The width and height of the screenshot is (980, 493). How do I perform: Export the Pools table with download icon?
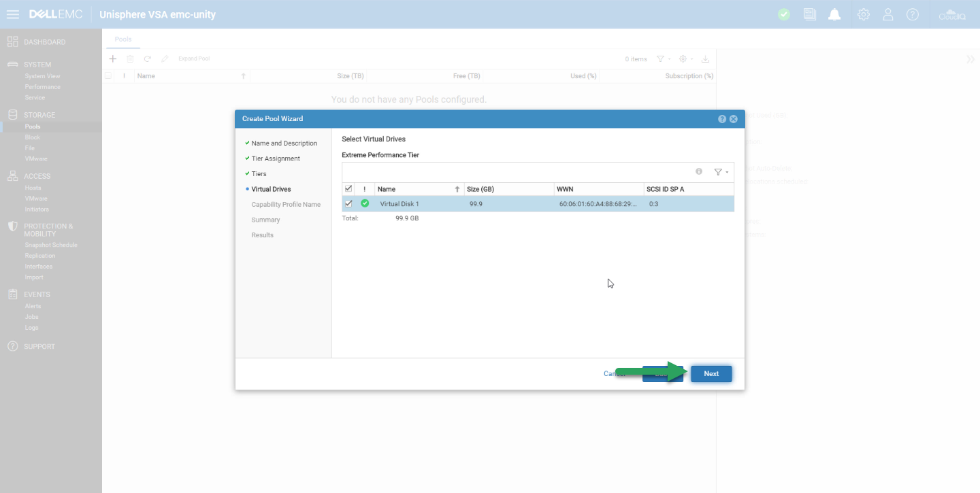click(x=705, y=59)
